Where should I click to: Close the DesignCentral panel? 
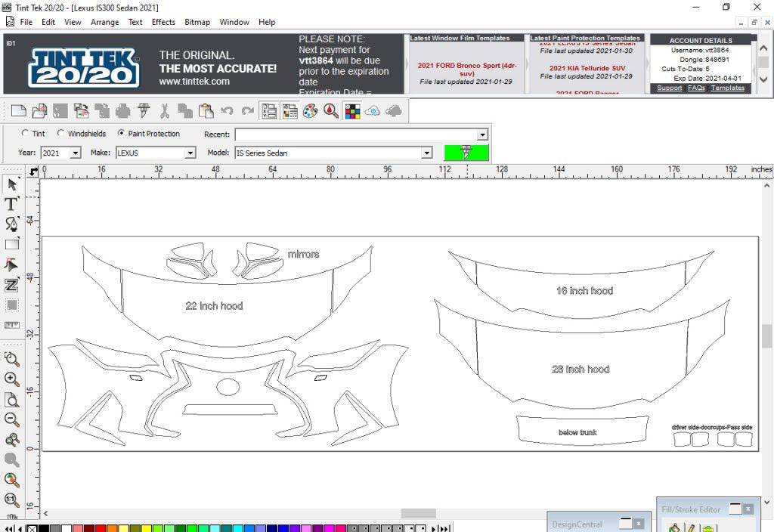(x=639, y=523)
